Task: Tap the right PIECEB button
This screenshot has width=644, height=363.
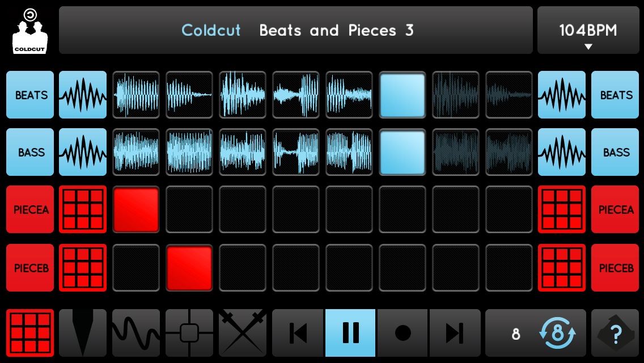Action: [615, 268]
